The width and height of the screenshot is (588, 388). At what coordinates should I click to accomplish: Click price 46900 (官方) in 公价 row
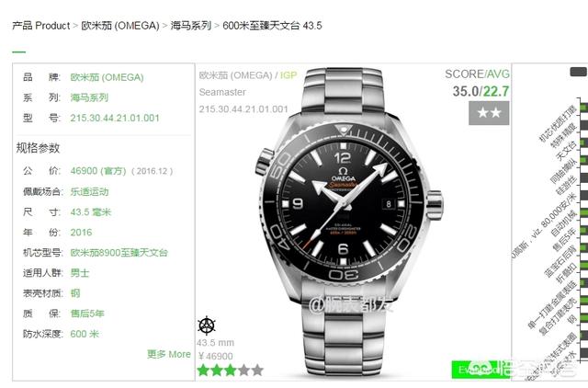(98, 171)
